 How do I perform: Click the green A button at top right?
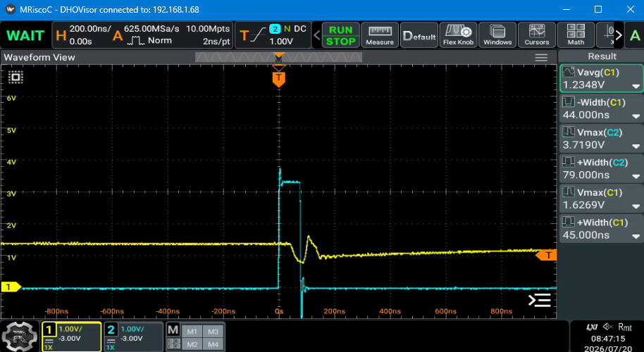[x=635, y=35]
